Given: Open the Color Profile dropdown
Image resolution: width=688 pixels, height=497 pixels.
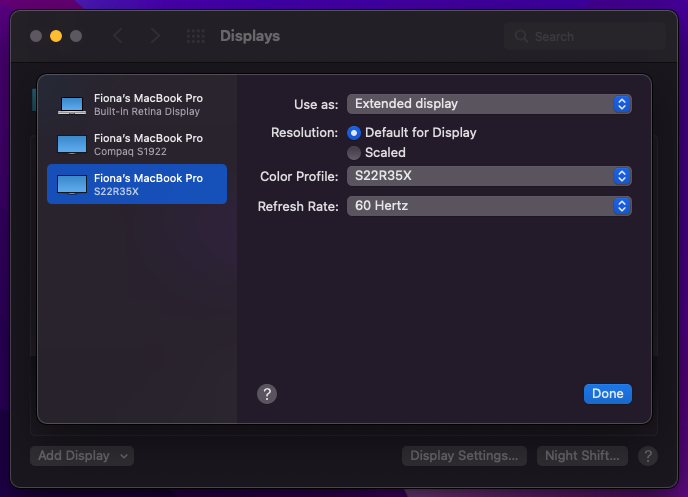Looking at the screenshot, I should point(489,176).
